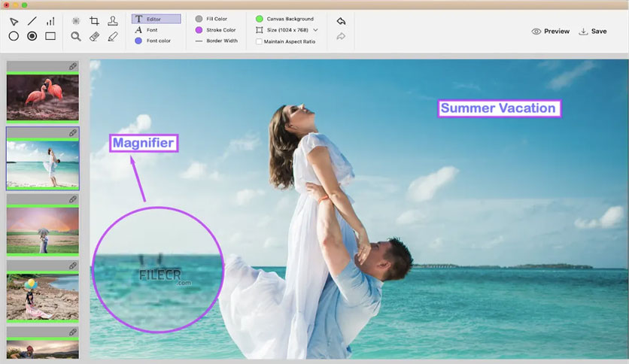The width and height of the screenshot is (629, 364).
Task: Enable Maintain Aspect Ratio checkbox
Action: coord(259,41)
